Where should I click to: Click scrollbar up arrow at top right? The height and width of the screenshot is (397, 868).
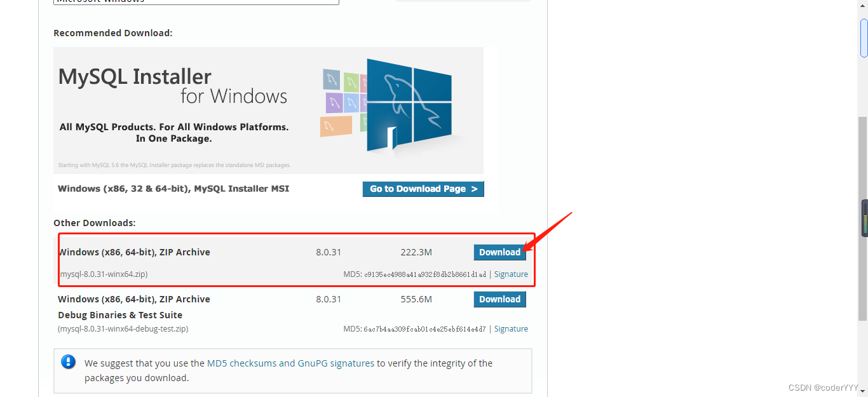tap(863, 5)
